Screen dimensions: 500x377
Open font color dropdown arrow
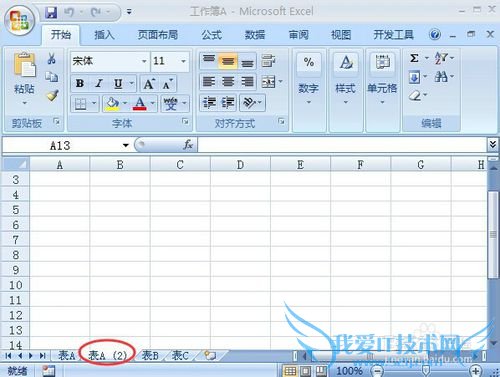pos(153,104)
